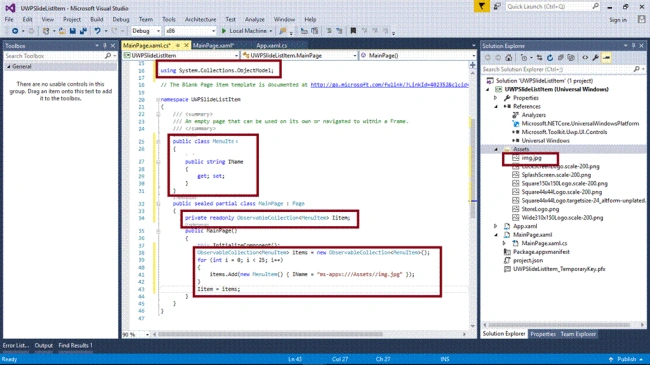Expand the MainPage.xaml.cs node
Image resolution: width=650 pixels, height=365 pixels.
tap(504, 243)
